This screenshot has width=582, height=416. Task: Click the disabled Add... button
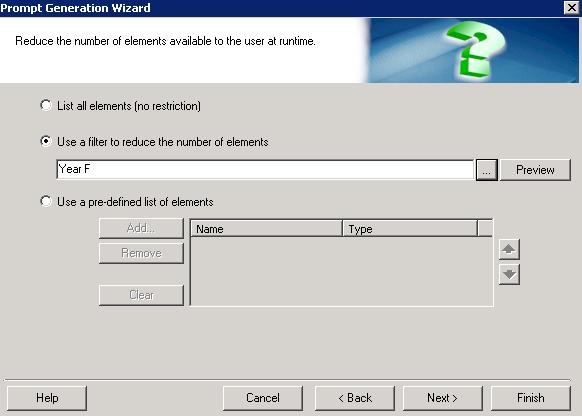141,228
